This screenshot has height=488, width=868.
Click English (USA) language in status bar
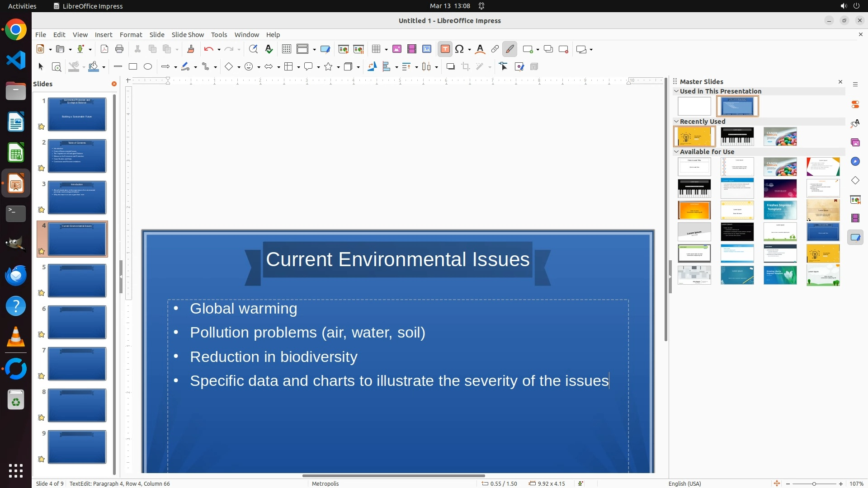click(684, 483)
